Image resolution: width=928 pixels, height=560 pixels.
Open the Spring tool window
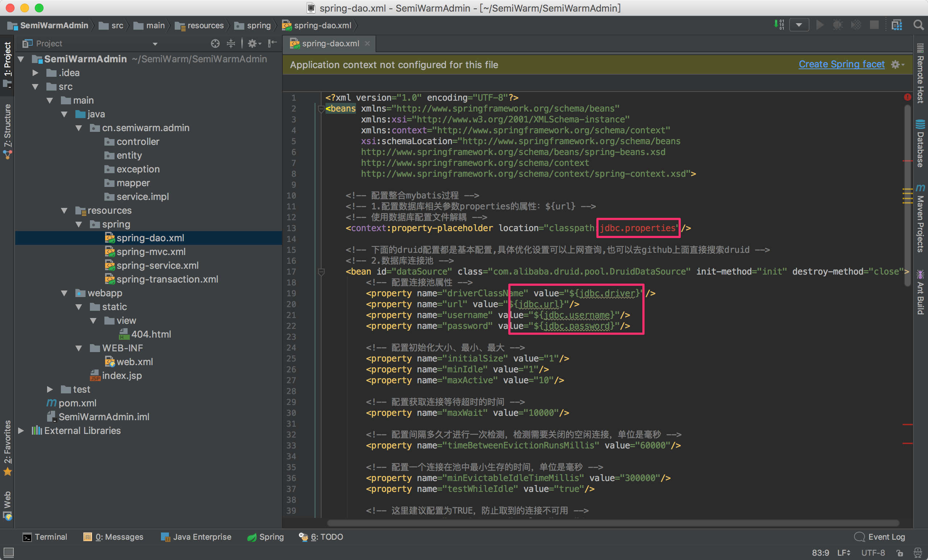[265, 537]
